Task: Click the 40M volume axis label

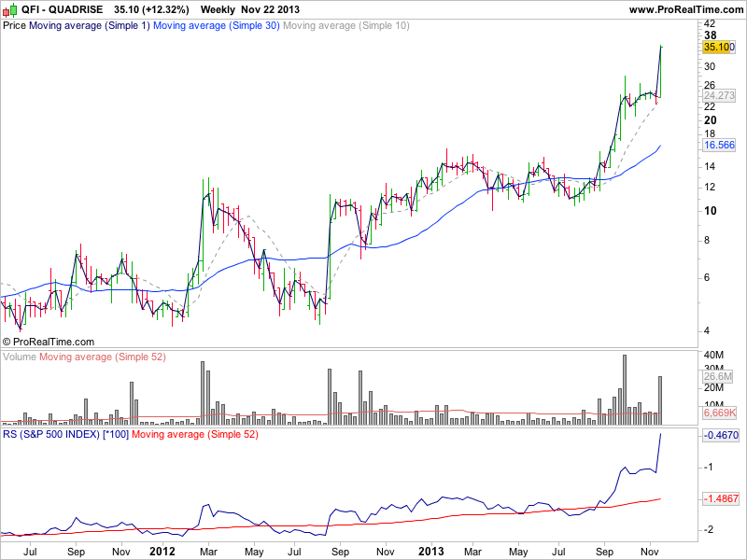Action: 713,355
